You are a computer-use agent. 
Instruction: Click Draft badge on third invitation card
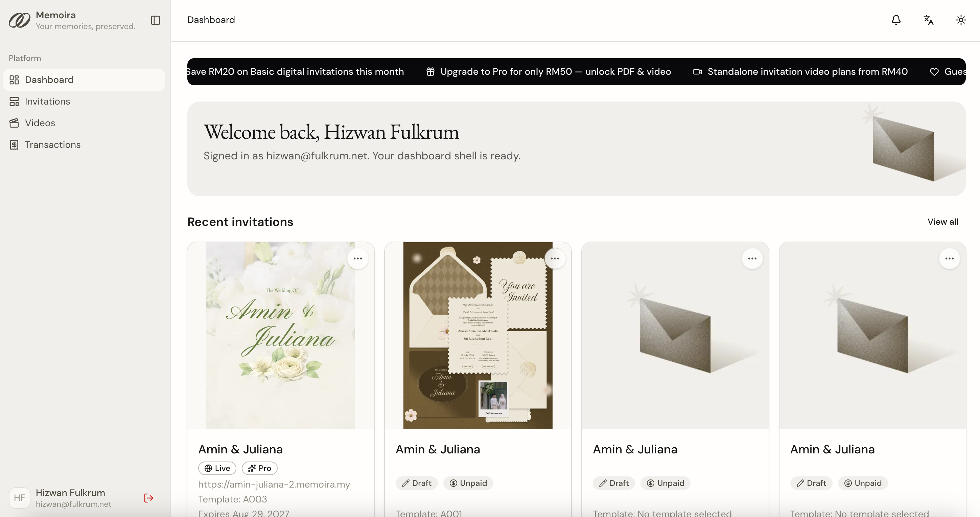(x=614, y=483)
